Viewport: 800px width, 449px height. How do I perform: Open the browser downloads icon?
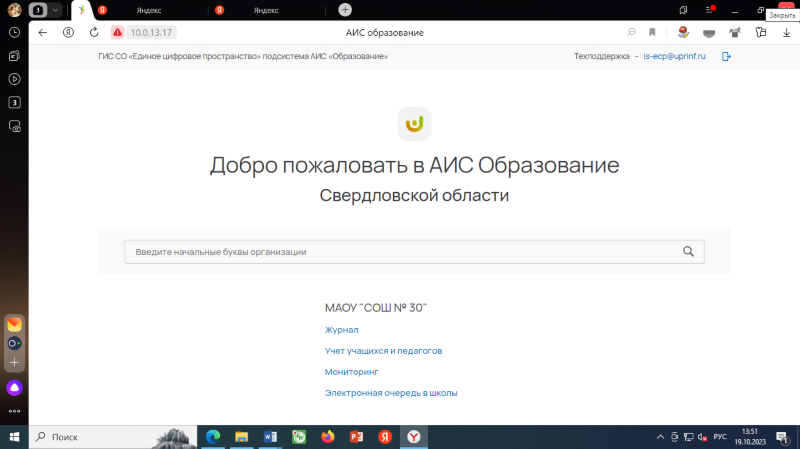click(786, 33)
